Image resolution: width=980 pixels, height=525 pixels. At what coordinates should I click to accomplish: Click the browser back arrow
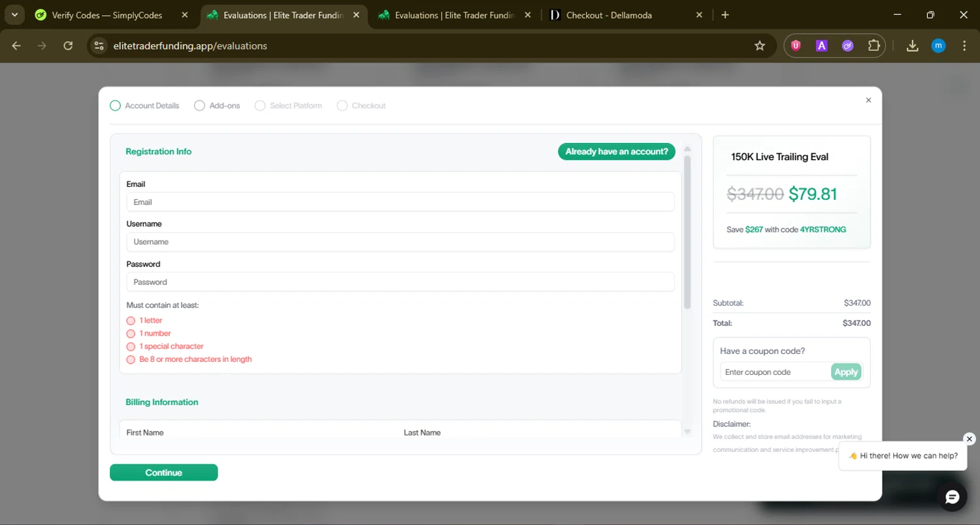(16, 46)
